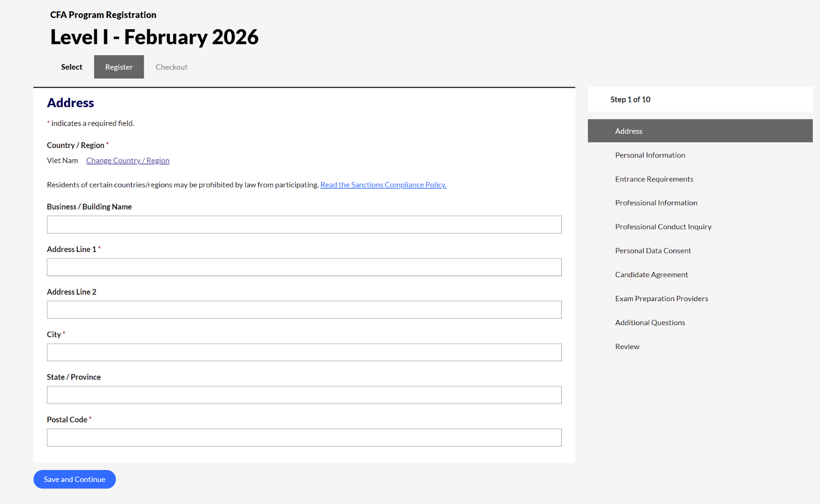The width and height of the screenshot is (820, 504).
Task: Click the 'Step 1 of 10' indicator
Action: [x=630, y=99]
